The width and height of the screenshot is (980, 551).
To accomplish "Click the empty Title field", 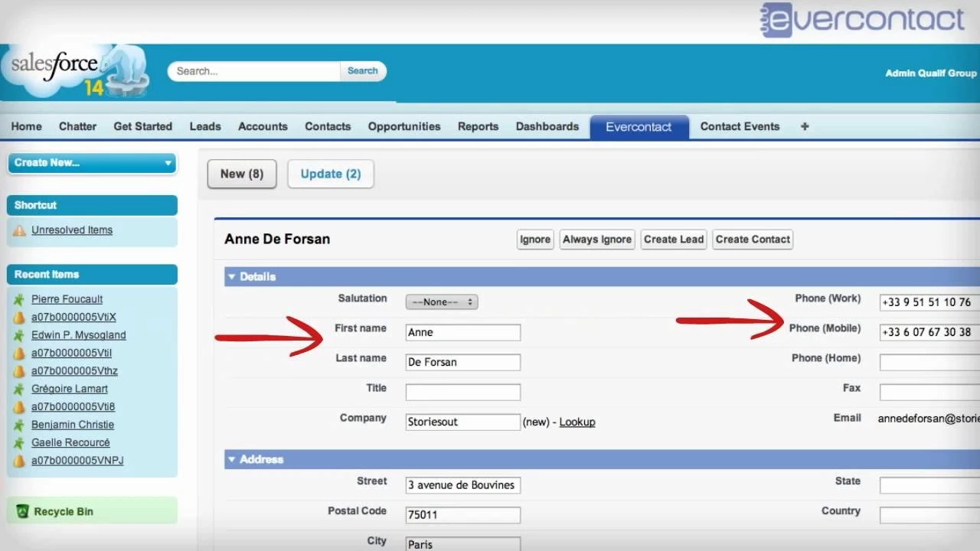I will [463, 392].
